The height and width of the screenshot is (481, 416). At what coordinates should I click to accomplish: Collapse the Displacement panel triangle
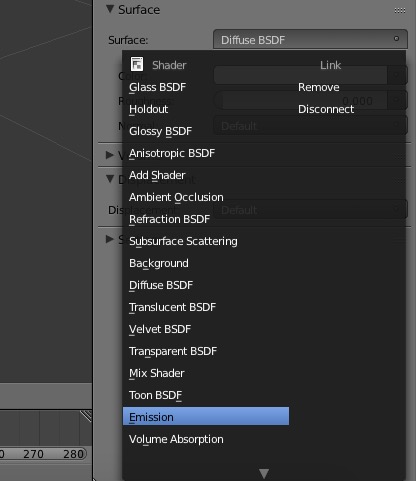tap(110, 179)
